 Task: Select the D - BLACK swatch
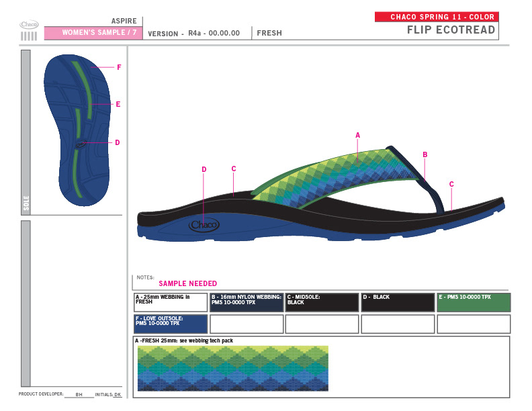(x=398, y=302)
